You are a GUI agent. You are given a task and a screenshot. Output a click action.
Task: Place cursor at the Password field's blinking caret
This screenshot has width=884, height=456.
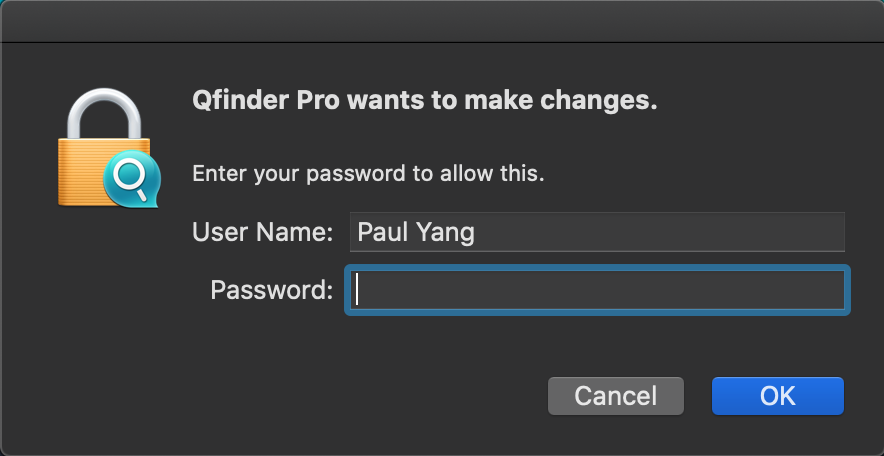click(357, 290)
